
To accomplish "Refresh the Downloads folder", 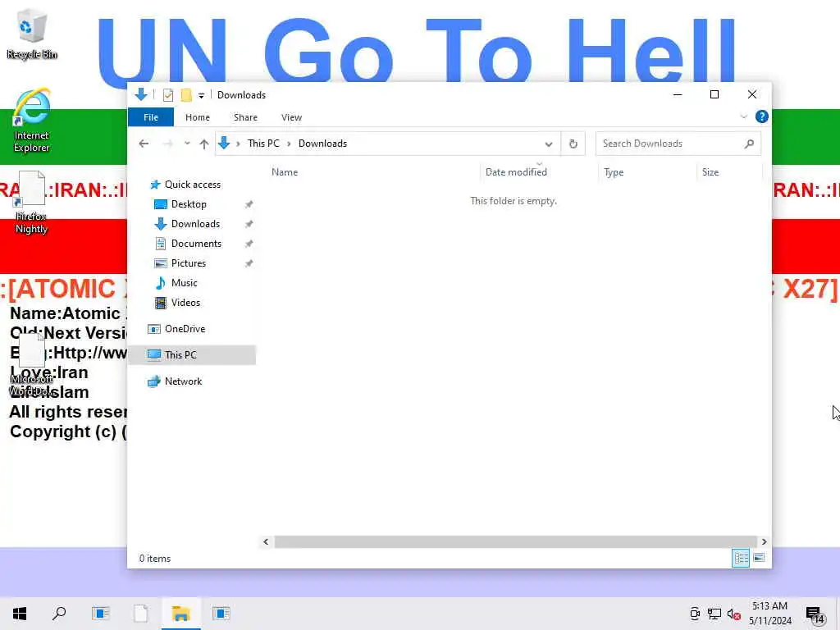I will (x=573, y=144).
